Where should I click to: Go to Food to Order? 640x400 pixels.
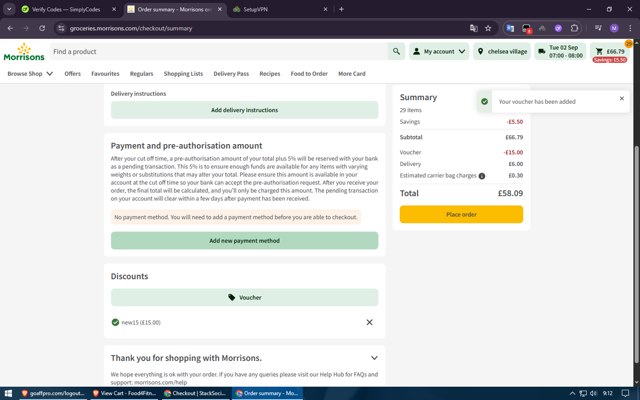pos(309,74)
